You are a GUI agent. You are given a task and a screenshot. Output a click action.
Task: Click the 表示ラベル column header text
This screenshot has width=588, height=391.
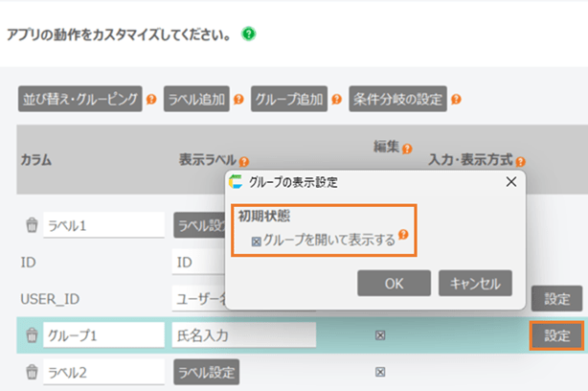point(208,160)
